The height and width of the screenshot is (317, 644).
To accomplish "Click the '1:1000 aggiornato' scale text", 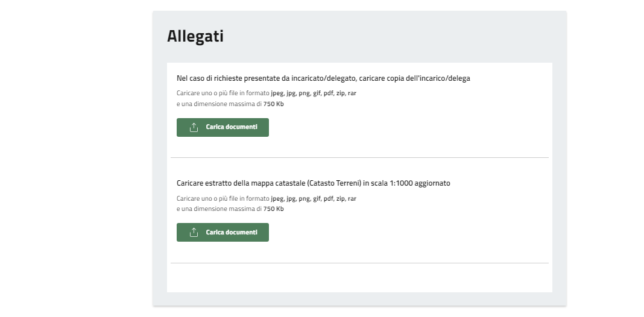I will click(x=424, y=183).
